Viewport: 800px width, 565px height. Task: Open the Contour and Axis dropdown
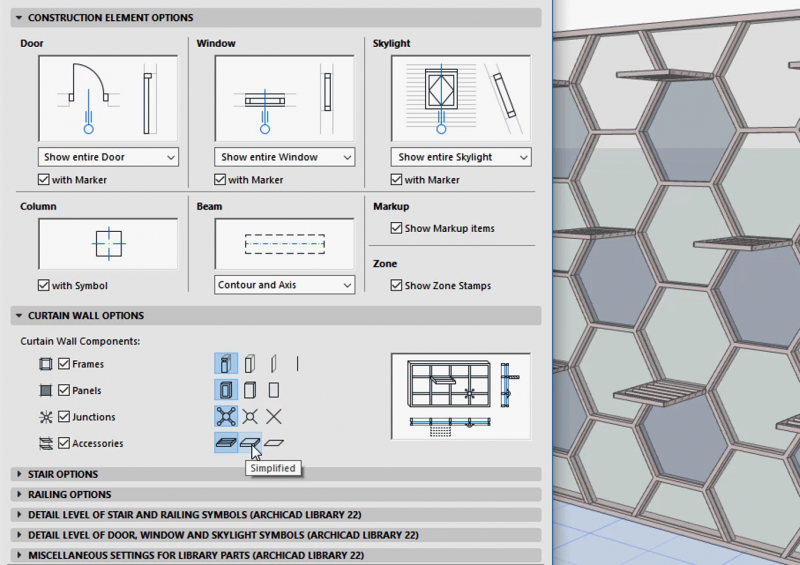(285, 285)
